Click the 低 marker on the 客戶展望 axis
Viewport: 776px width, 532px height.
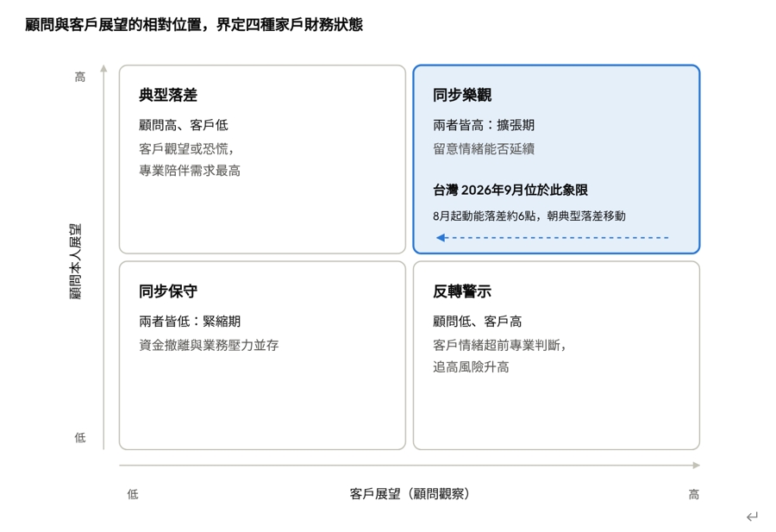[x=133, y=494]
